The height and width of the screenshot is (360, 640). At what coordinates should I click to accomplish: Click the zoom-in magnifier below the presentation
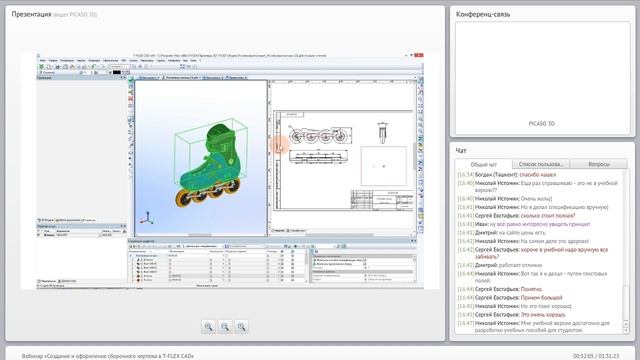tap(208, 327)
